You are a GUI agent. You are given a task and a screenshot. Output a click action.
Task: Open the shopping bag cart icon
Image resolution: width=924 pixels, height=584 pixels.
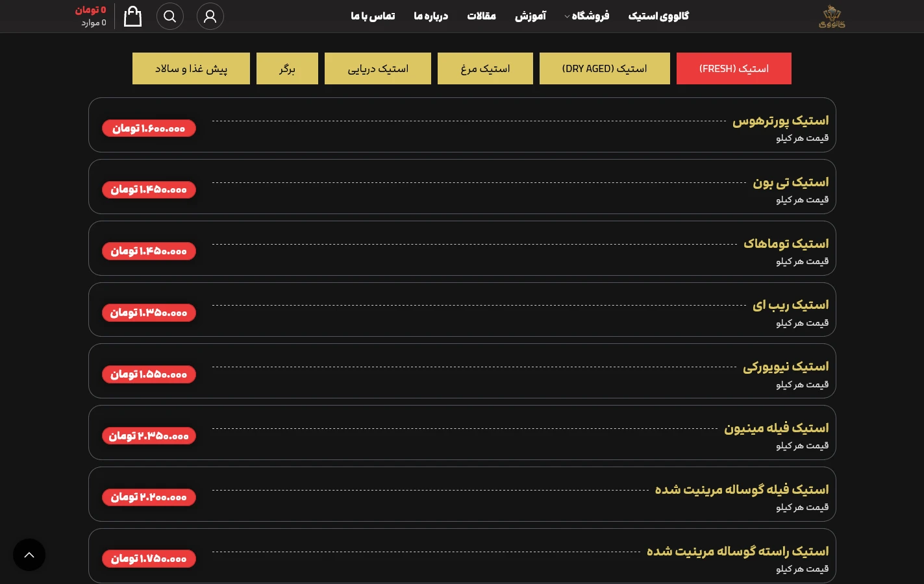(x=132, y=16)
